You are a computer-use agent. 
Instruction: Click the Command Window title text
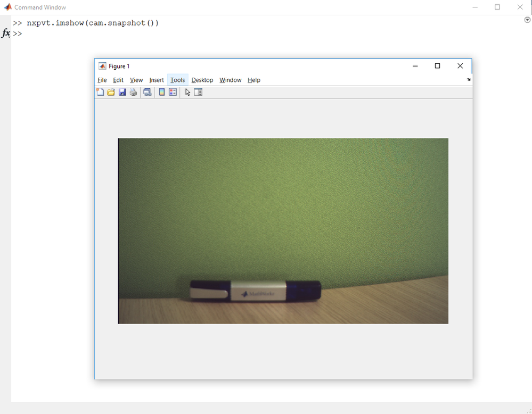coord(40,7)
